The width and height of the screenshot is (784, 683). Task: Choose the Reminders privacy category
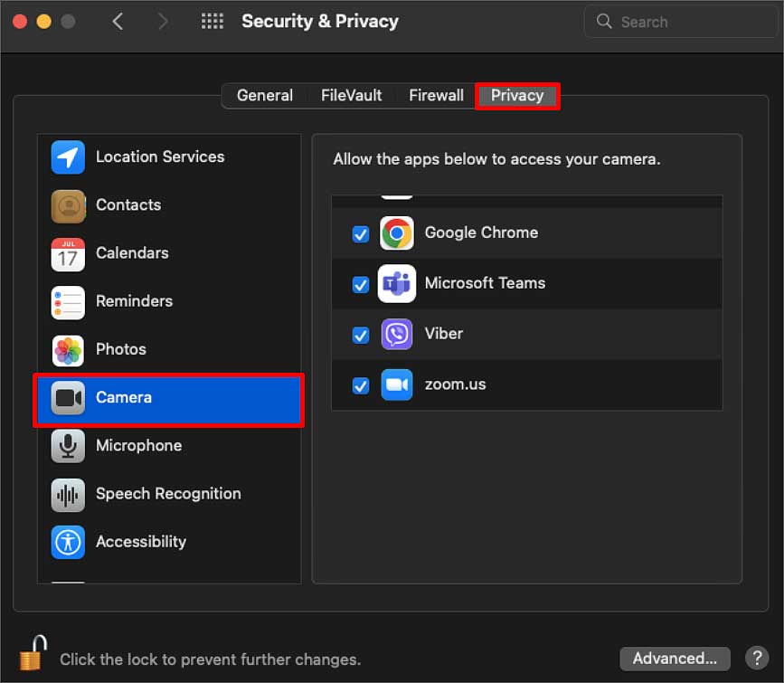pyautogui.click(x=169, y=302)
